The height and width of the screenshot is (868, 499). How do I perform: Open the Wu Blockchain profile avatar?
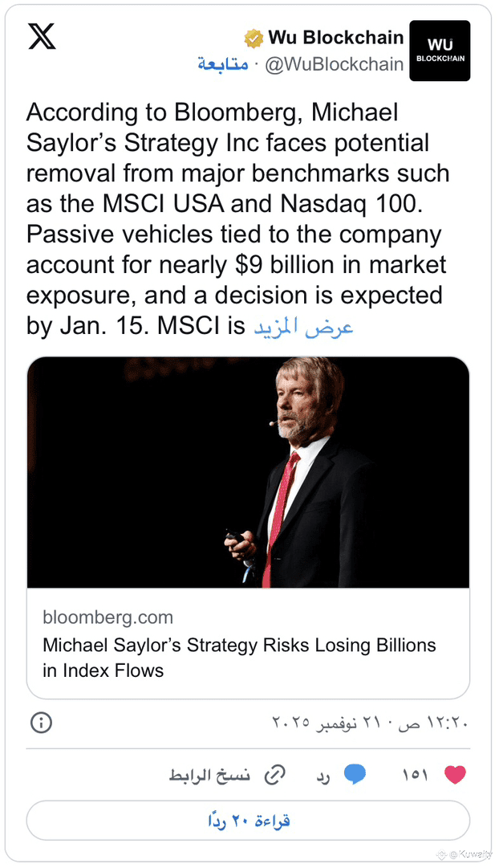[x=440, y=51]
